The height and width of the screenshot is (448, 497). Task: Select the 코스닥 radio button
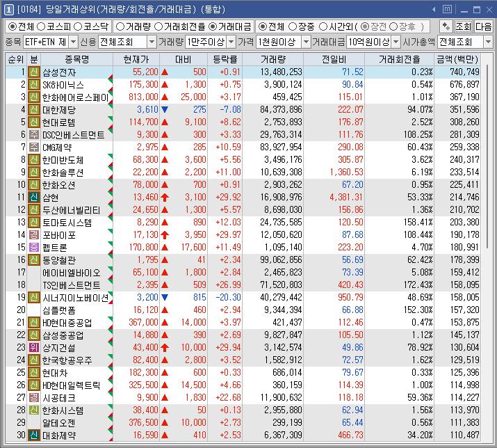tap(78, 26)
